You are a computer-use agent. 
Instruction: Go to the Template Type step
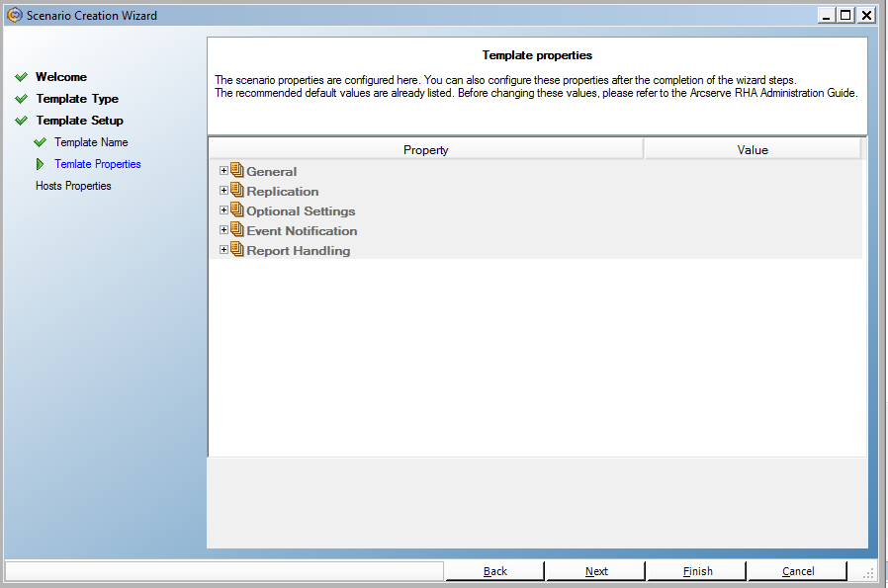click(x=77, y=99)
